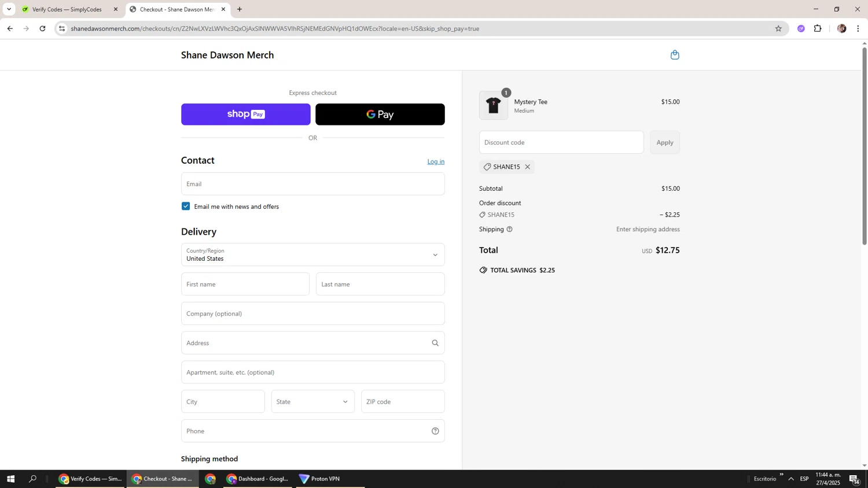868x488 pixels.
Task: Close the Verify Codes SimplyCodes tab
Action: pos(116,9)
